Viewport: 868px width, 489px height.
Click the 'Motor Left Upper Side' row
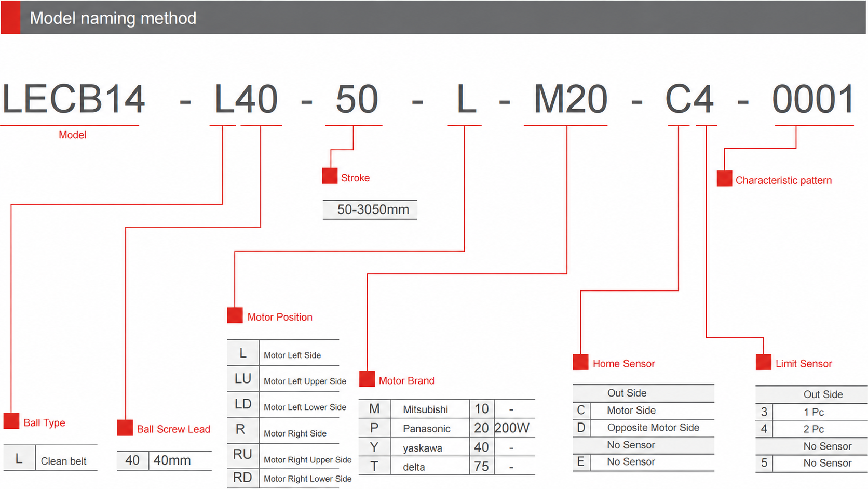point(287,380)
